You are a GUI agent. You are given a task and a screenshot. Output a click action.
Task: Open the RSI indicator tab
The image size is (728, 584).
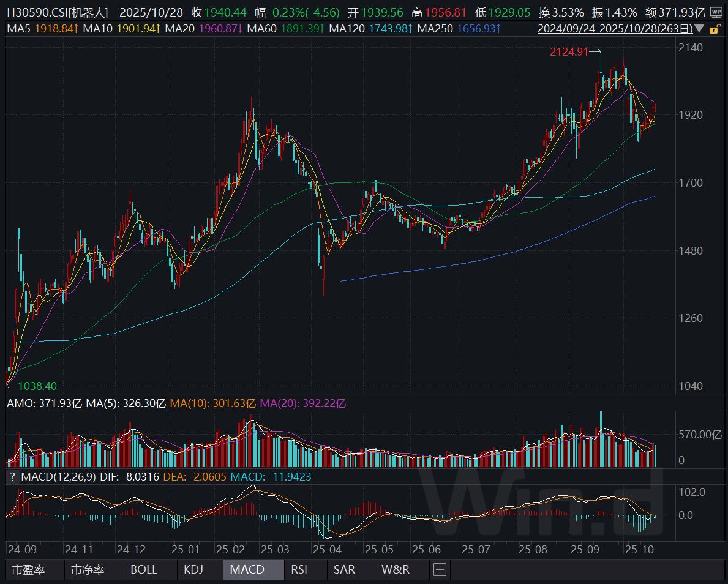(x=299, y=569)
